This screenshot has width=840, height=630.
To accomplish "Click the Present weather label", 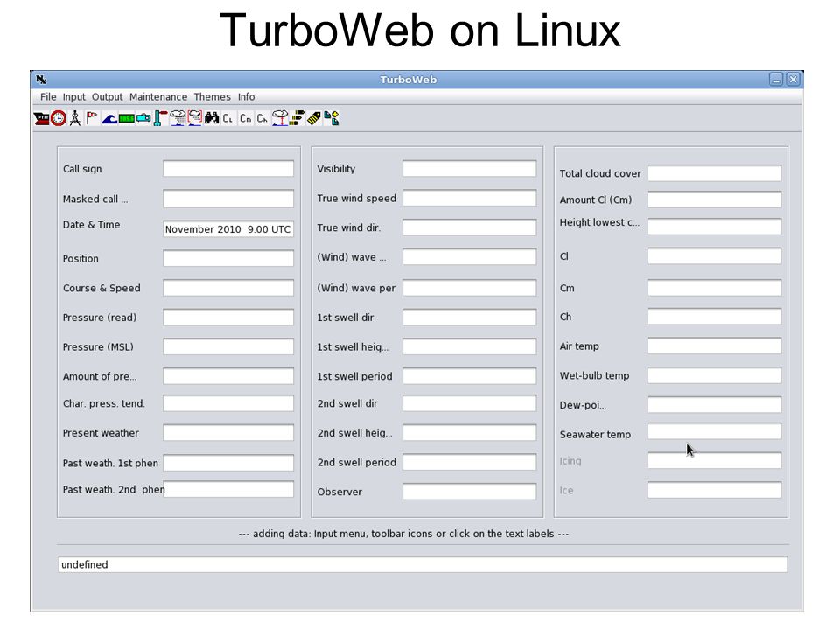I will click(101, 433).
